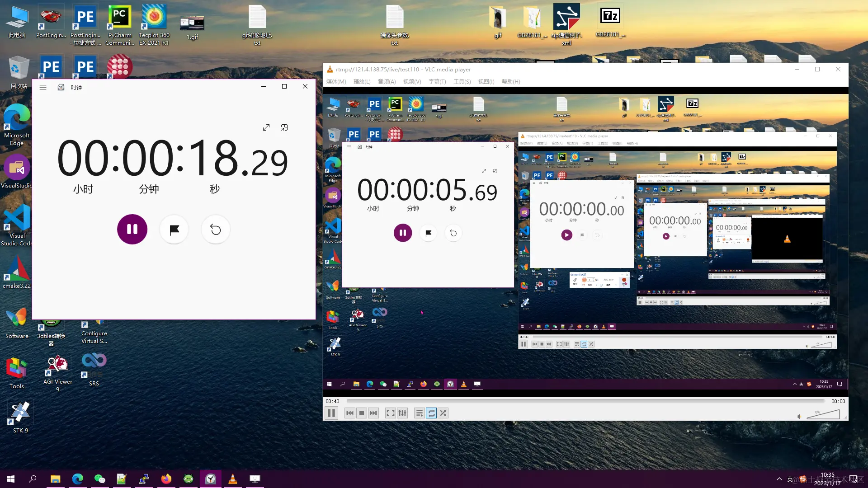Toggle VLC loop mode button
Viewport: 868px width, 488px height.
point(431,413)
